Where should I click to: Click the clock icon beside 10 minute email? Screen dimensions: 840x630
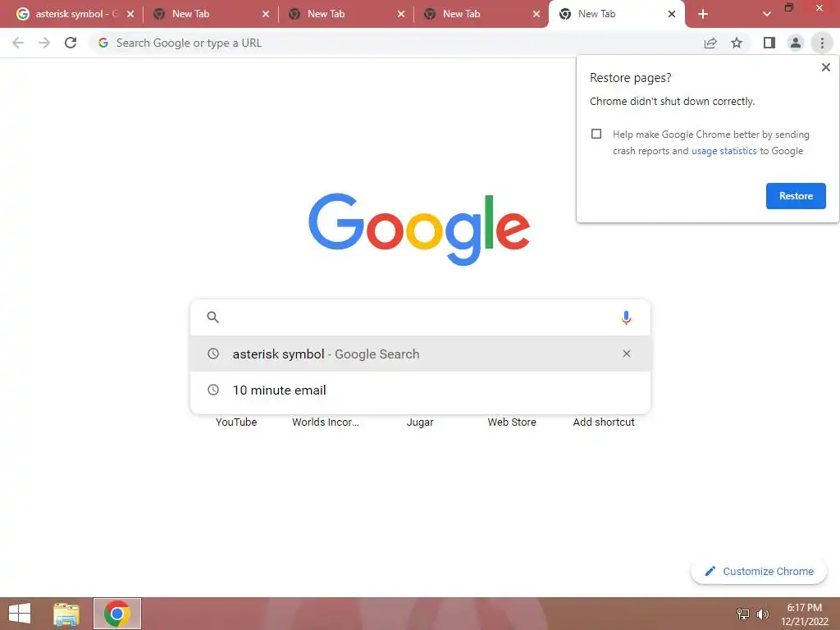coord(213,390)
